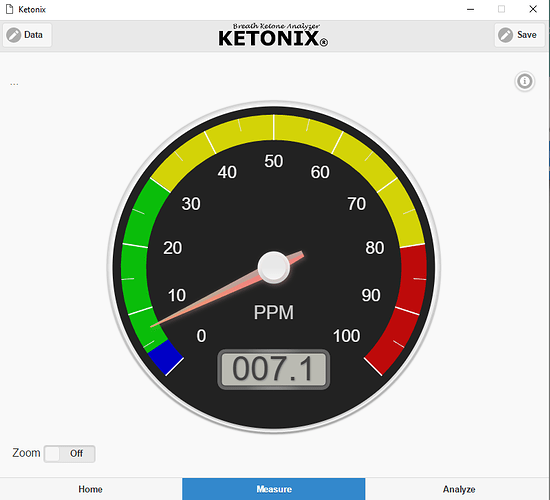Click the gauge needle center hub
Screen dimensions: 550x500
click(274, 267)
